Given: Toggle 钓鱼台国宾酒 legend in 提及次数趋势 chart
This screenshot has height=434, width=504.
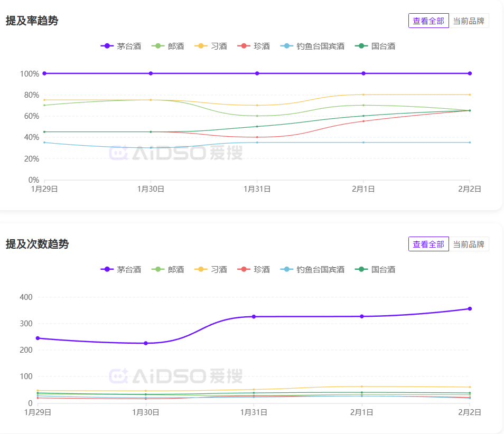Looking at the screenshot, I should [x=313, y=269].
